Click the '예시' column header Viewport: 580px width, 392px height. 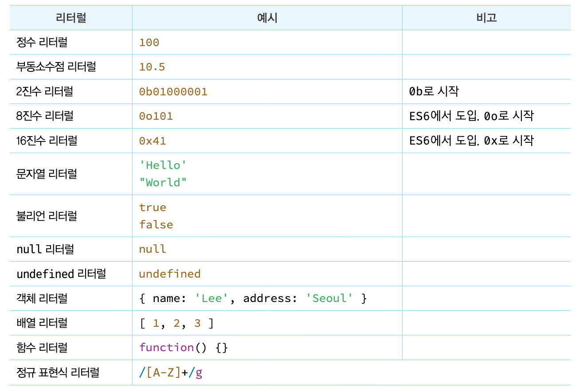click(x=267, y=18)
